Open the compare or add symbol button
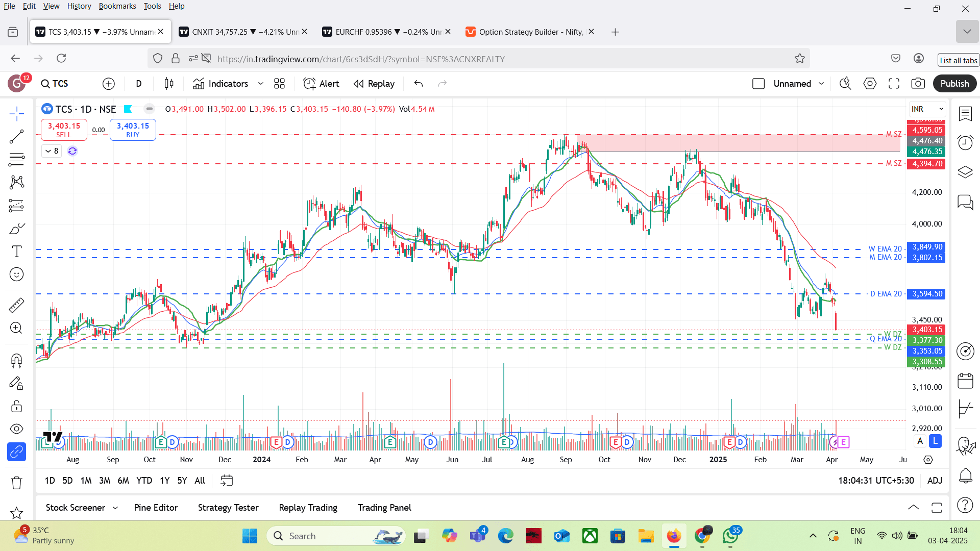 coord(109,84)
